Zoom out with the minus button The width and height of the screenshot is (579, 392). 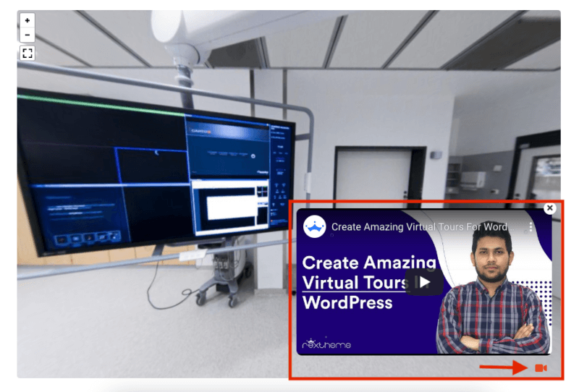[28, 35]
